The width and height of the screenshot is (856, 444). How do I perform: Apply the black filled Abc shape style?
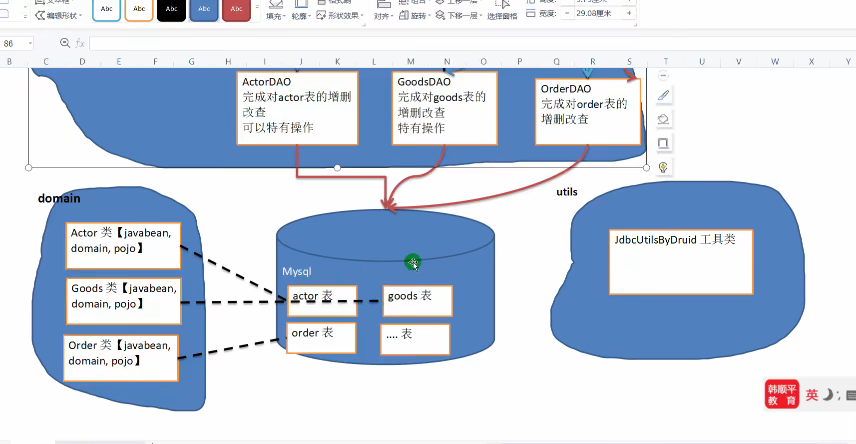(x=171, y=9)
